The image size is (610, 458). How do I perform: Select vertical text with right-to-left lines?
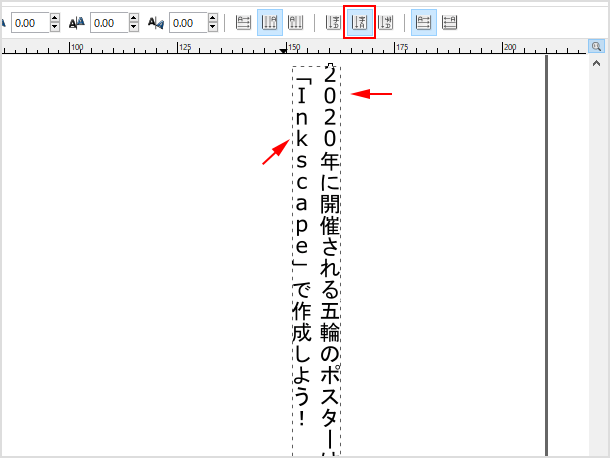pyautogui.click(x=270, y=23)
